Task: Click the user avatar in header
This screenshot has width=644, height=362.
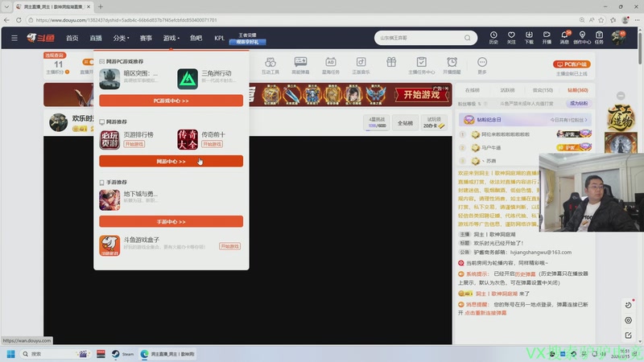Action: tap(618, 38)
